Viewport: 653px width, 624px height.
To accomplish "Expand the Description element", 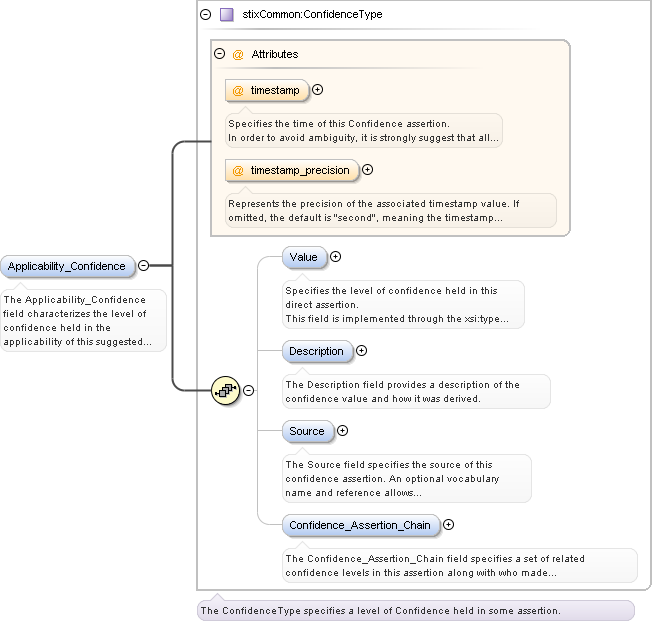I will pyautogui.click(x=361, y=351).
